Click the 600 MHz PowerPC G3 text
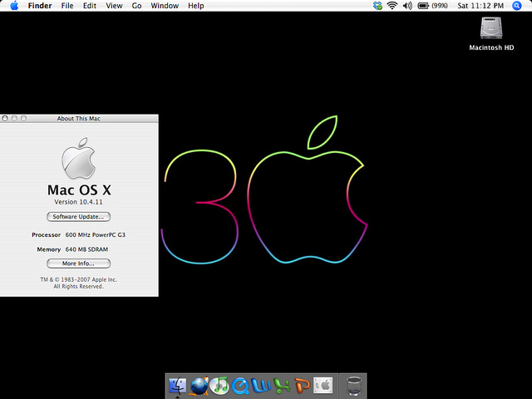532x399 pixels. pos(96,234)
